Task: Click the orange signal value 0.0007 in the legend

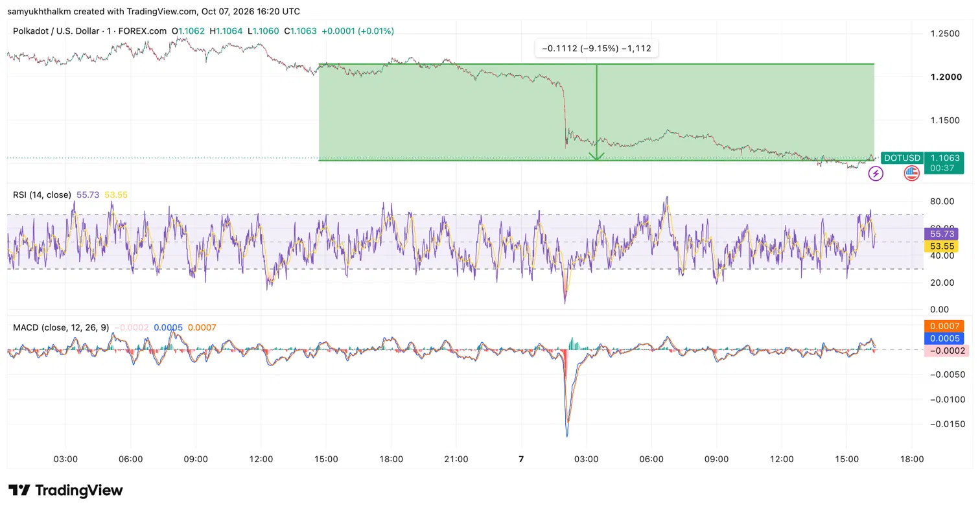Action: [x=202, y=327]
